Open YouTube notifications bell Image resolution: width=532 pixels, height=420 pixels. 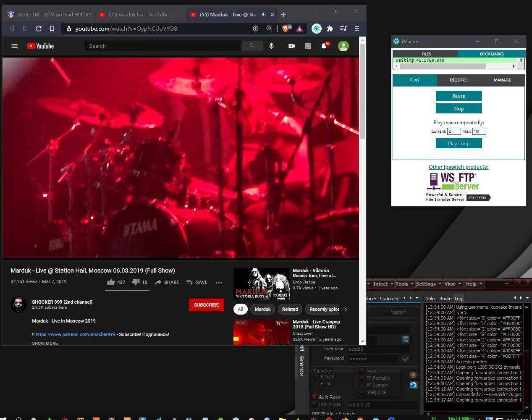(324, 46)
